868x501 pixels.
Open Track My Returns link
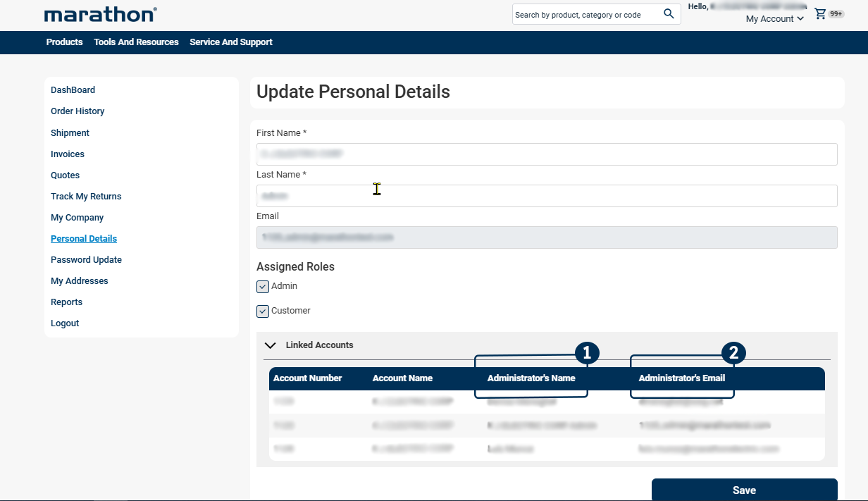[86, 197]
